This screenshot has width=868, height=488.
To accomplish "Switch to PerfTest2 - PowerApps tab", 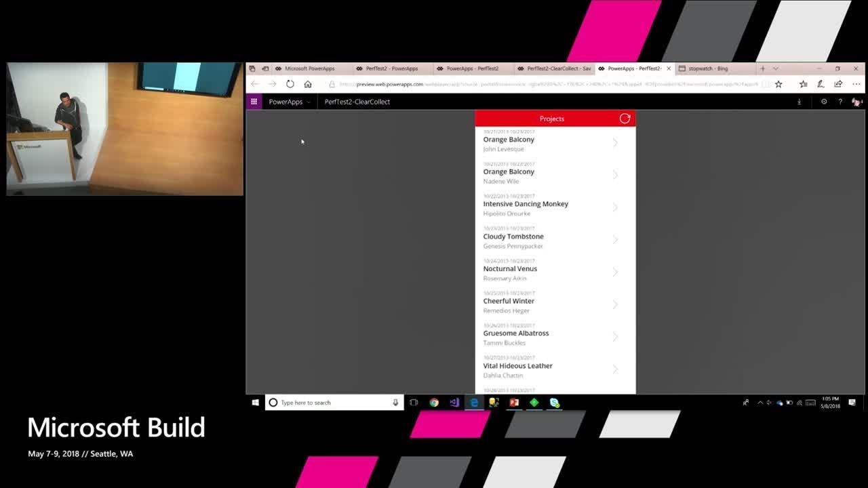I will click(x=392, y=68).
